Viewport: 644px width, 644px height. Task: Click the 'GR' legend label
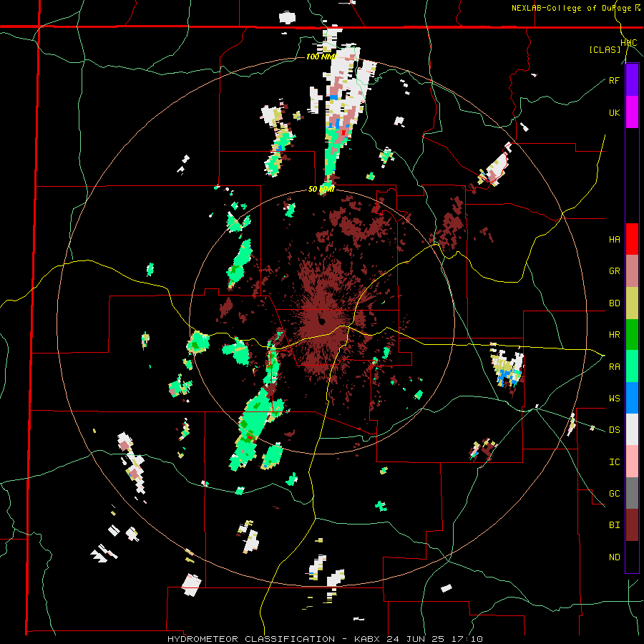(614, 271)
